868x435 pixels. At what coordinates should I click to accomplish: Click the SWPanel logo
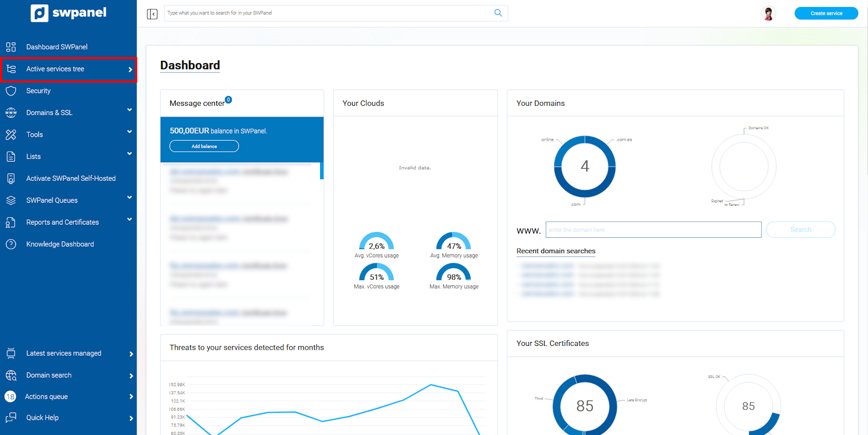[68, 13]
